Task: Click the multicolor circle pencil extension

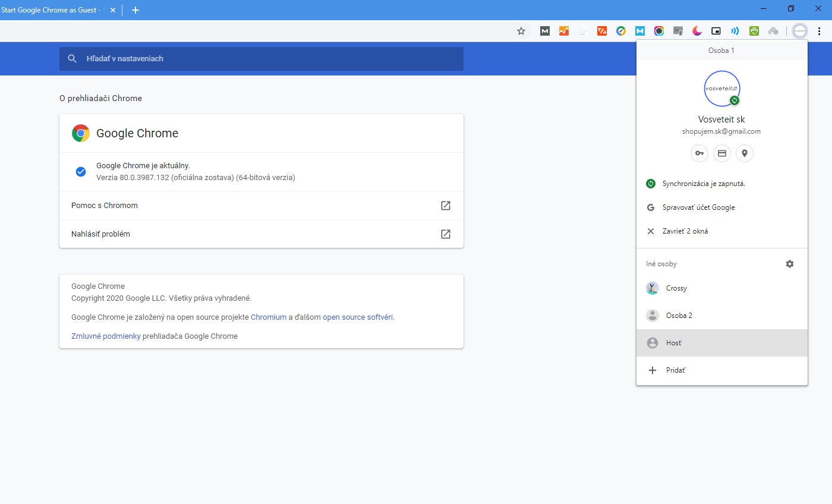Action: coord(621,31)
